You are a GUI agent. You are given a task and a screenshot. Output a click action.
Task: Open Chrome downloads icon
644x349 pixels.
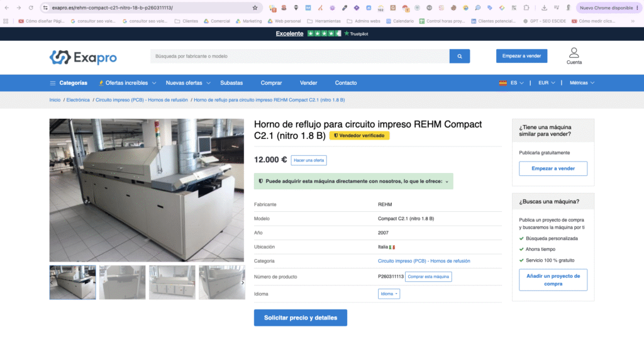coord(544,8)
